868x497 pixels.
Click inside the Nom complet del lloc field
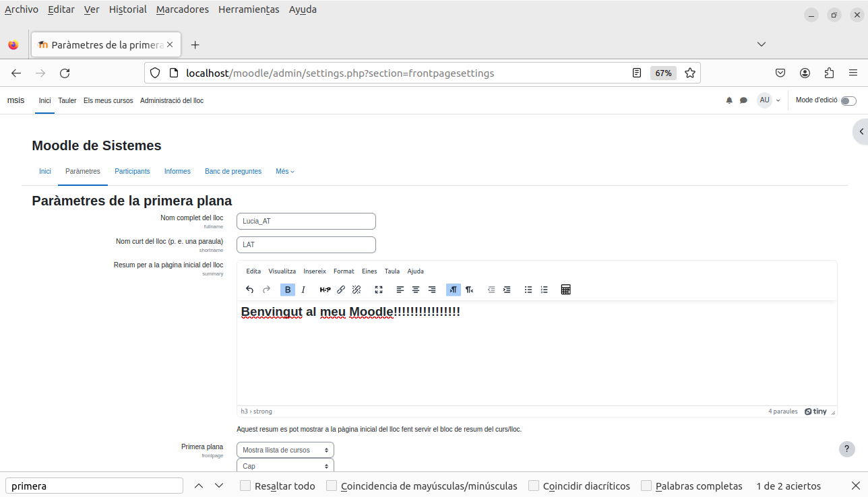coord(306,221)
